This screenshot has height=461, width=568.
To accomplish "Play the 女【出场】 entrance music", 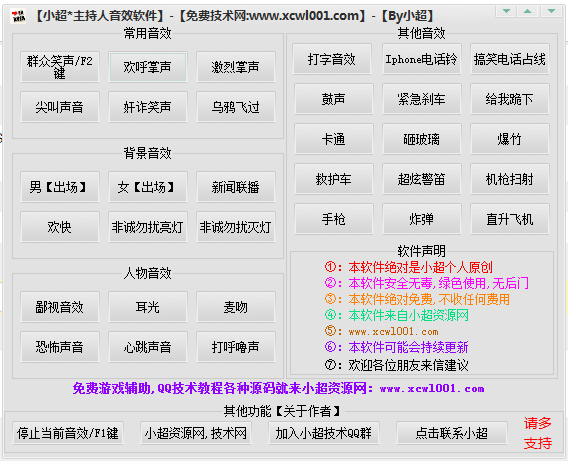I will [148, 187].
